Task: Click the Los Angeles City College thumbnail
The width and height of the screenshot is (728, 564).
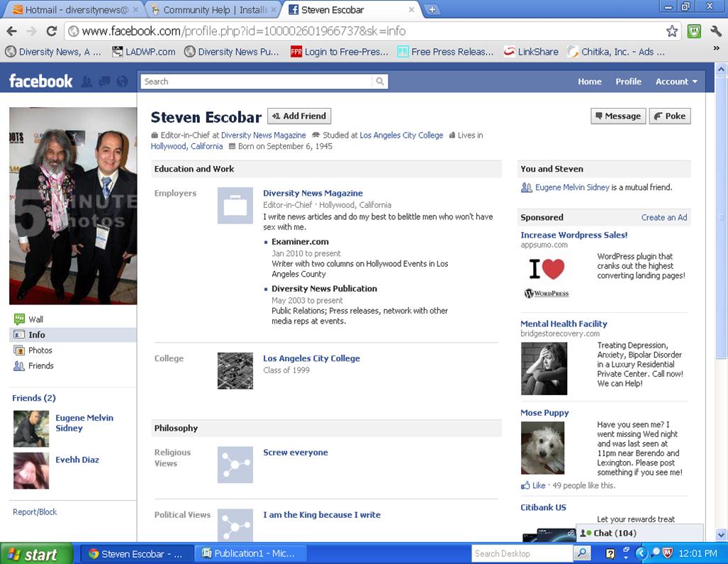Action: 235,371
